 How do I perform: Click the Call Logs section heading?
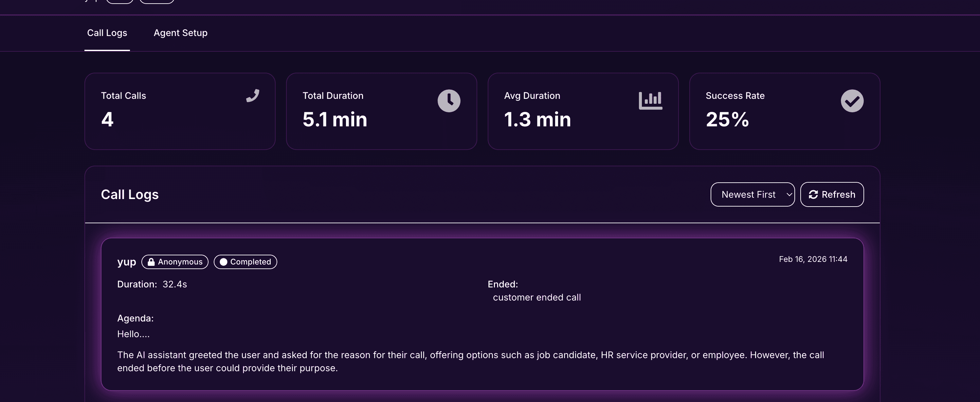[x=130, y=194]
